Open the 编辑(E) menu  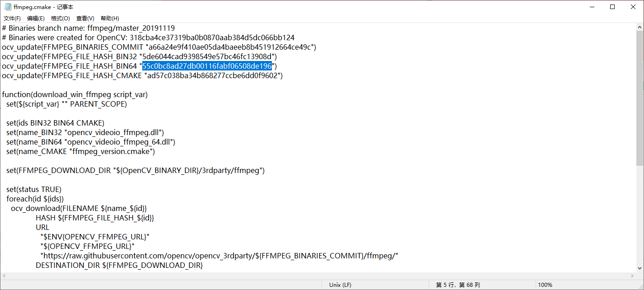click(36, 19)
